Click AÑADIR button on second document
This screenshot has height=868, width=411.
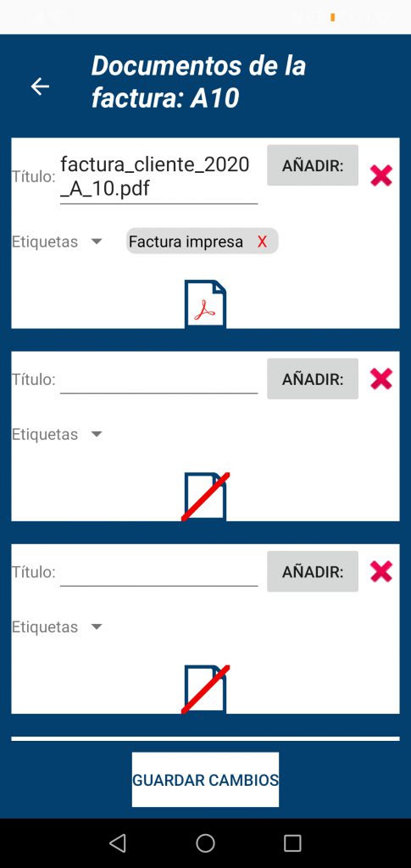313,379
